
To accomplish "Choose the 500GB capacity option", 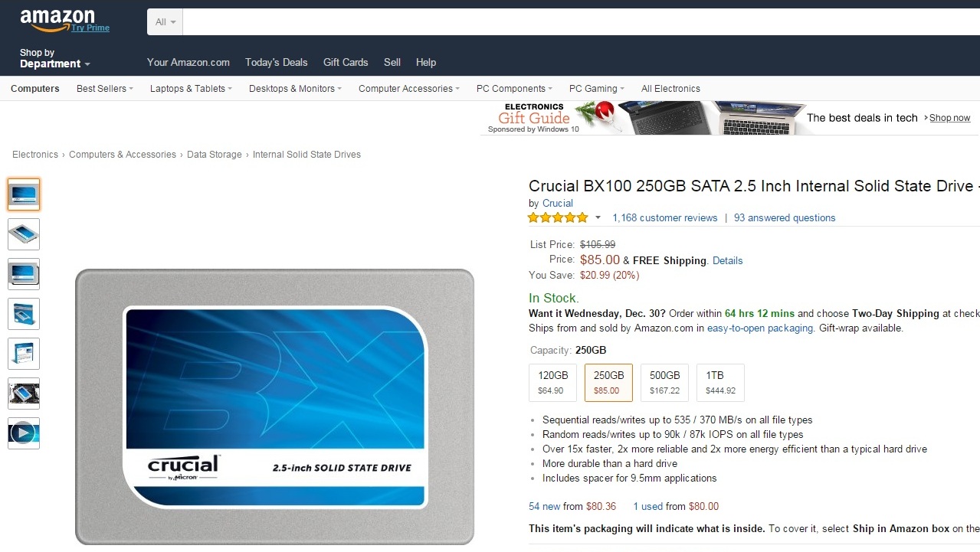I will [664, 383].
